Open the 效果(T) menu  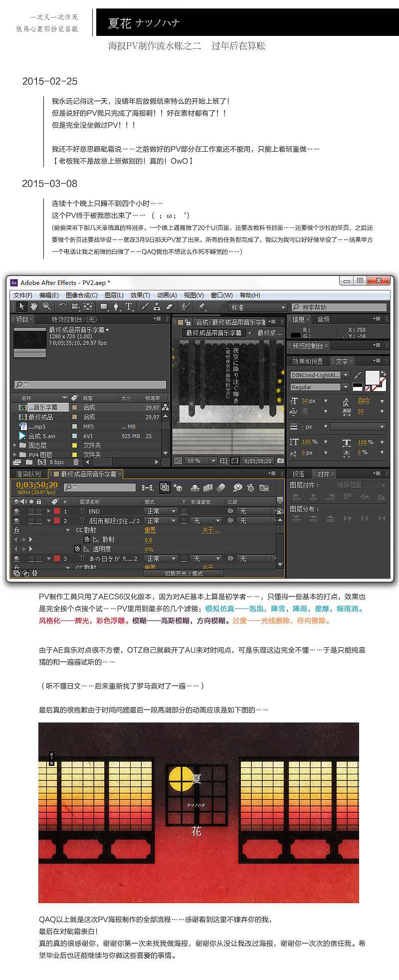pyautogui.click(x=140, y=295)
